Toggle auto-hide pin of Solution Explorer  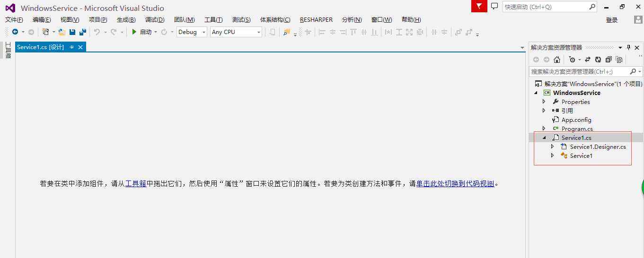629,47
